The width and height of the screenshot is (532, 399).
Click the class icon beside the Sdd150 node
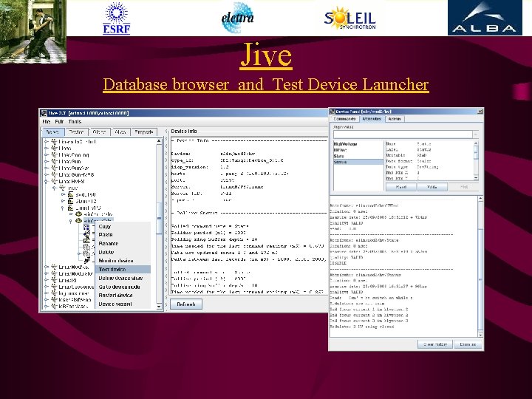pyautogui.click(x=70, y=195)
